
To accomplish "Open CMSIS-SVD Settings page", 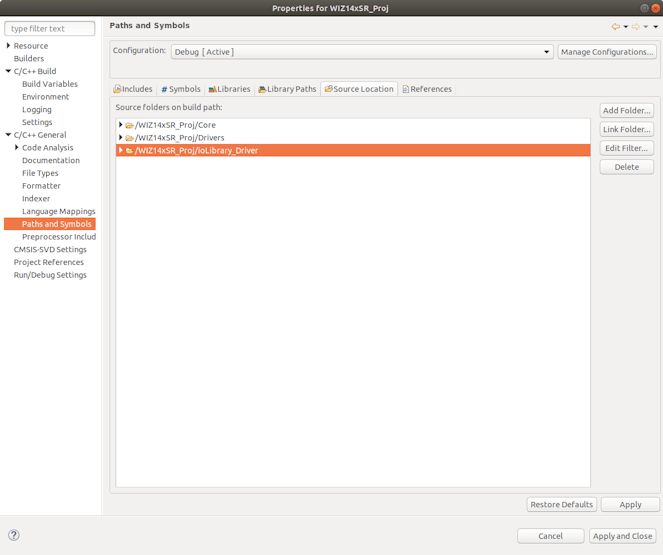I will 50,249.
